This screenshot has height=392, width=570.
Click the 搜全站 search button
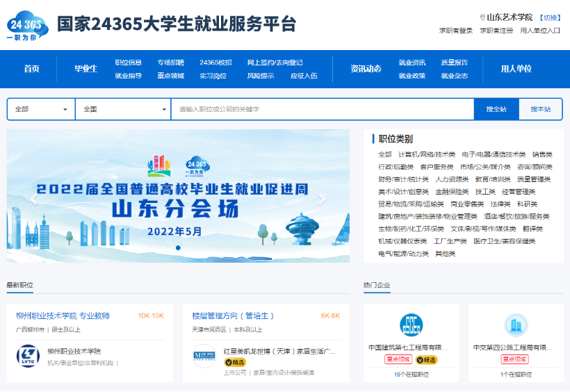[496, 109]
